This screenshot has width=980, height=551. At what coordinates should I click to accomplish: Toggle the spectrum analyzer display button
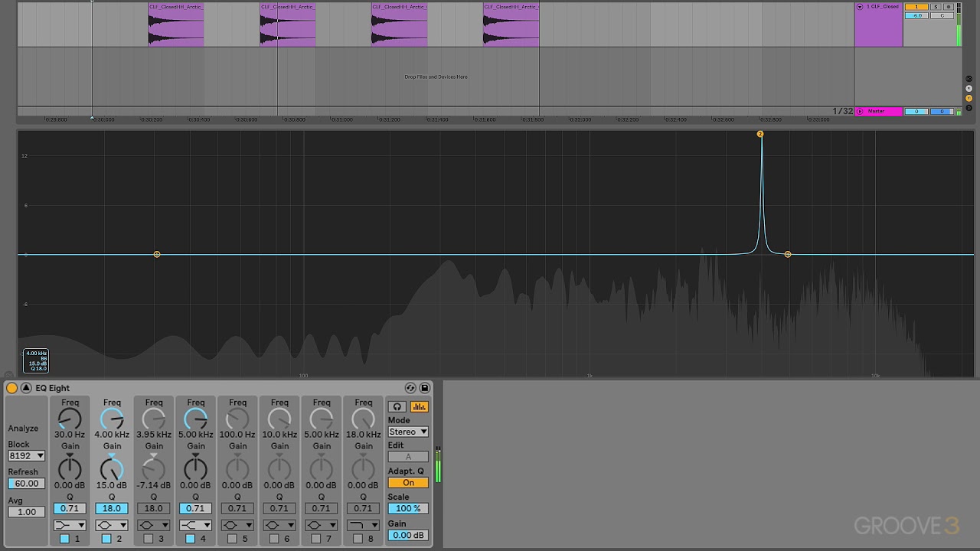[x=419, y=407]
